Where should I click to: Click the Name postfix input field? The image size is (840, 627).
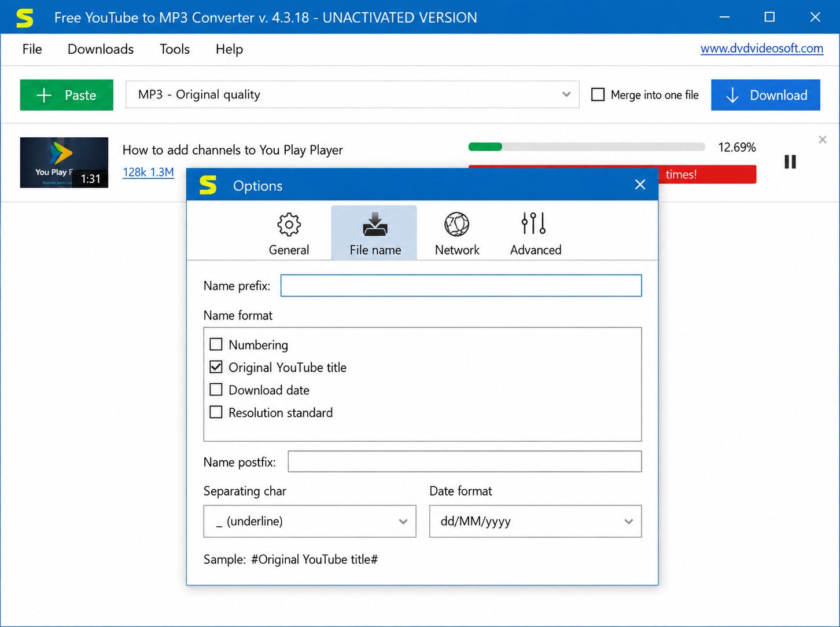(x=465, y=461)
